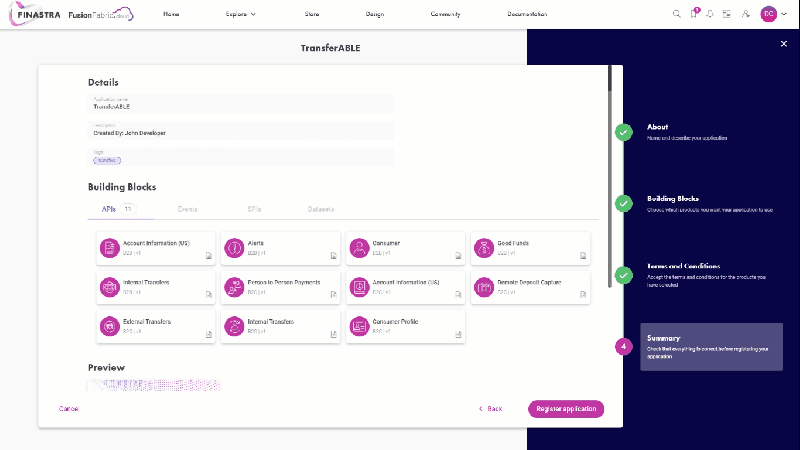Open document icon on Remote Deposit Capture card
The height and width of the screenshot is (450, 800).
(583, 294)
